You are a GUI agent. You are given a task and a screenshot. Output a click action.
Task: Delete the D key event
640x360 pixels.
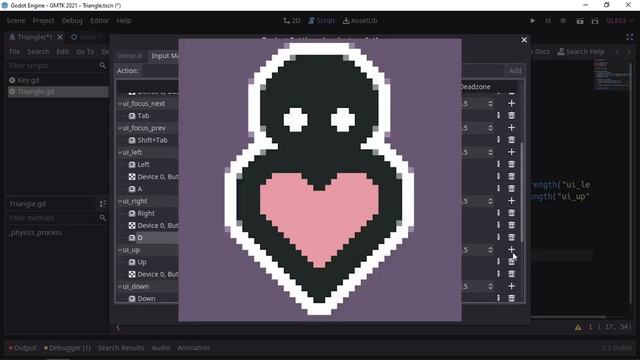[511, 238]
